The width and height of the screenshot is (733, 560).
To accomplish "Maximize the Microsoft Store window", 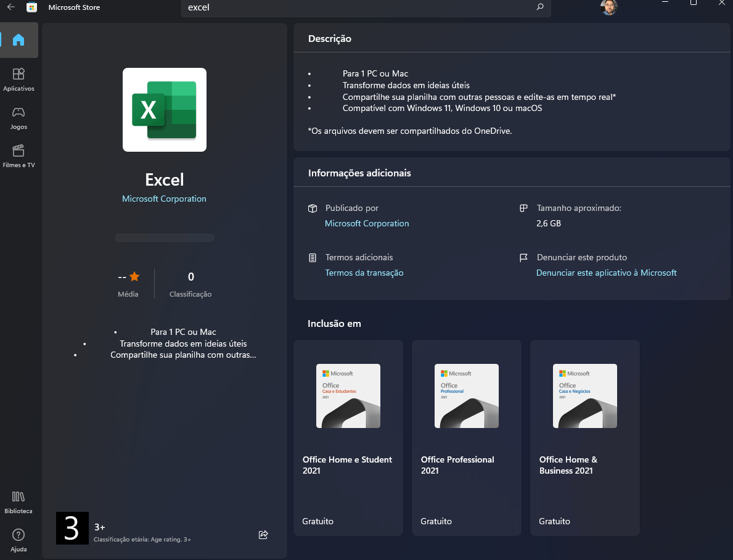I will coord(694,3).
